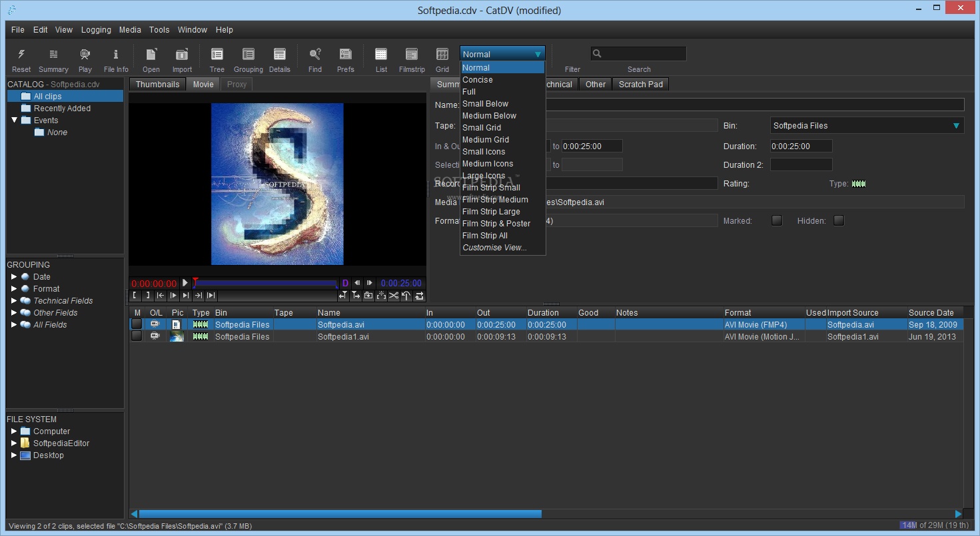
Task: Open the Other details tab
Action: click(x=596, y=85)
